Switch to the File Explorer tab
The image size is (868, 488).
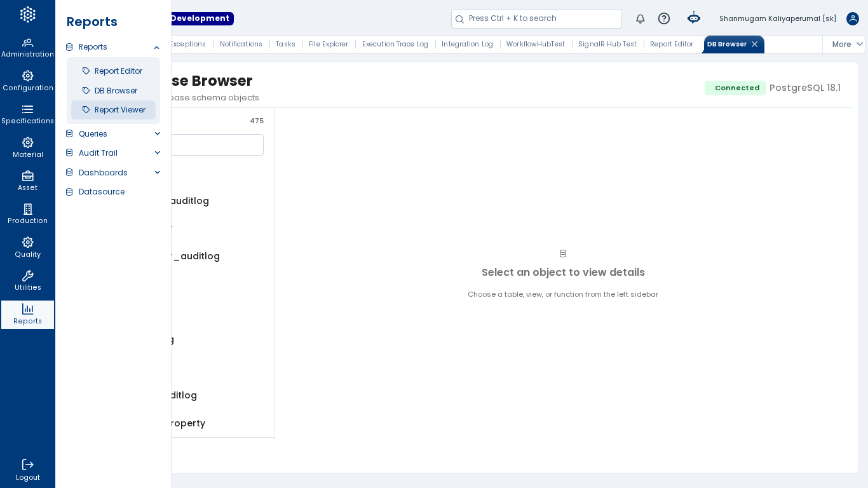329,44
